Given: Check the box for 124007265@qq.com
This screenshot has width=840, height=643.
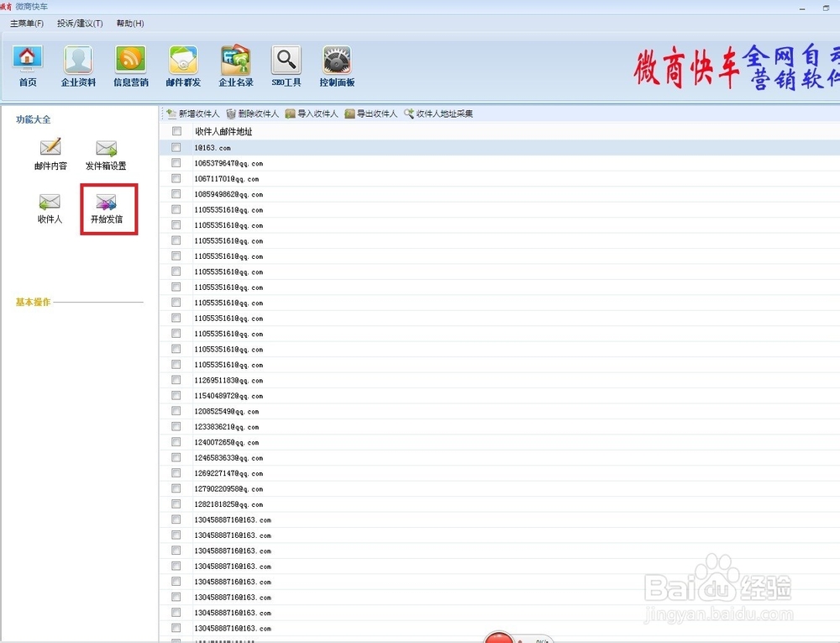Looking at the screenshot, I should coord(176,442).
